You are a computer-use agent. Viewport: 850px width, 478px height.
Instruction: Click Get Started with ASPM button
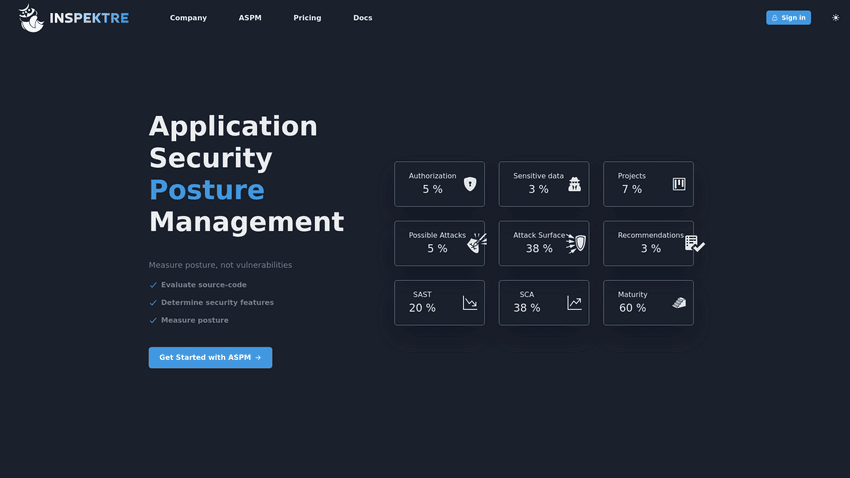point(210,357)
